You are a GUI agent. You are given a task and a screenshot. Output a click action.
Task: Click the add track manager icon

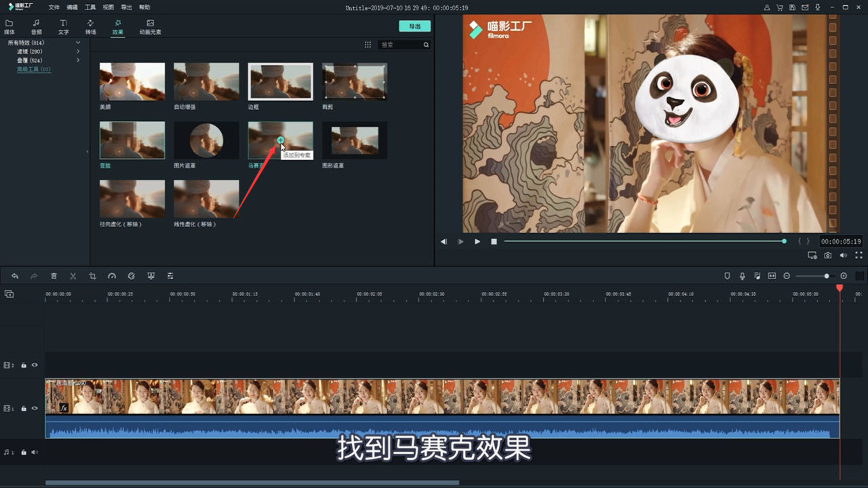(9, 294)
